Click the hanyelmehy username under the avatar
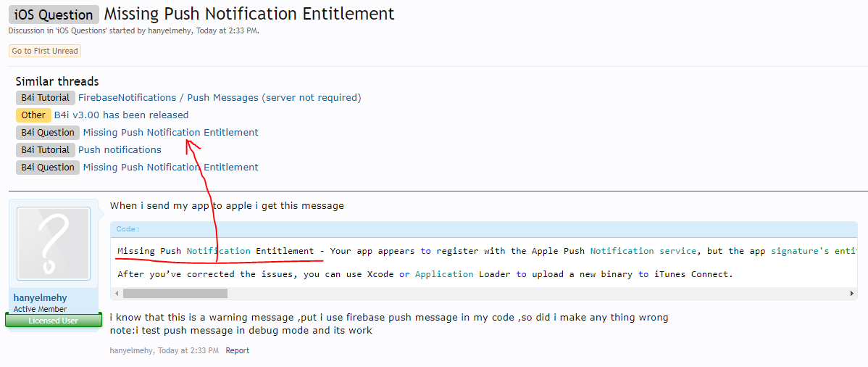868x367 pixels. [41, 298]
